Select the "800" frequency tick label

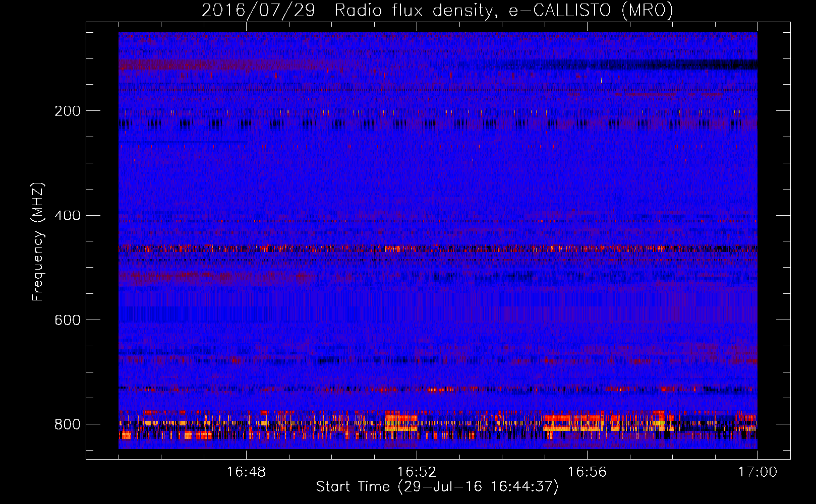(x=68, y=424)
